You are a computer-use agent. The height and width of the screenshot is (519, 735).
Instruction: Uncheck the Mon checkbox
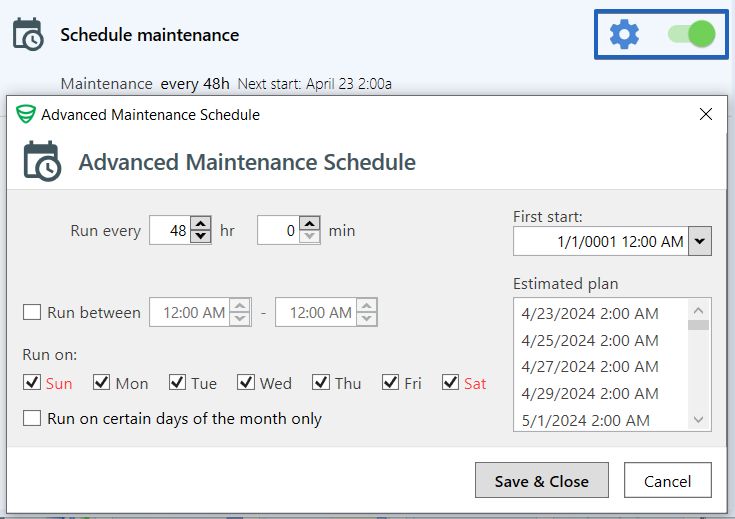click(x=101, y=382)
